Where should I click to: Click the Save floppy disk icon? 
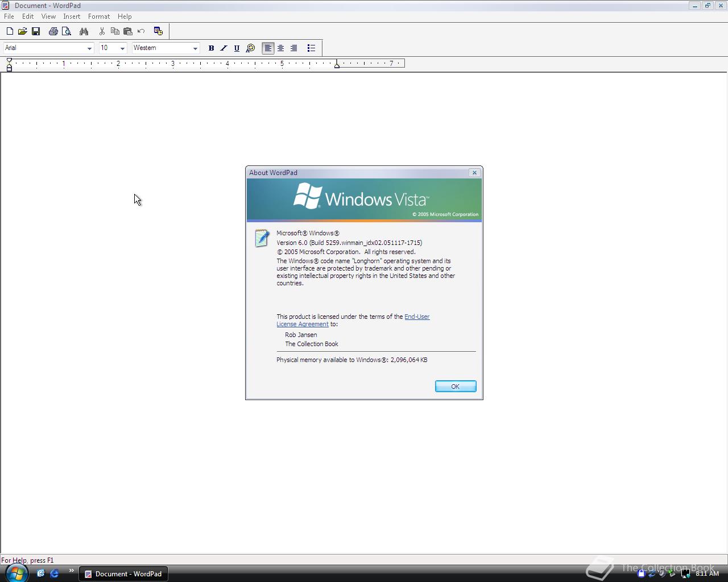coord(36,31)
